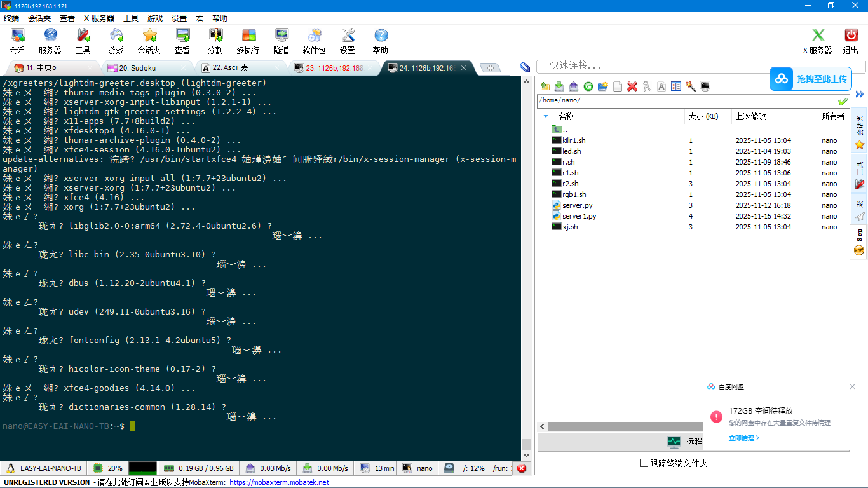This screenshot has height=488, width=868.
Task: Click the red 退出 (Exit) toolbar icon
Action: click(x=851, y=41)
